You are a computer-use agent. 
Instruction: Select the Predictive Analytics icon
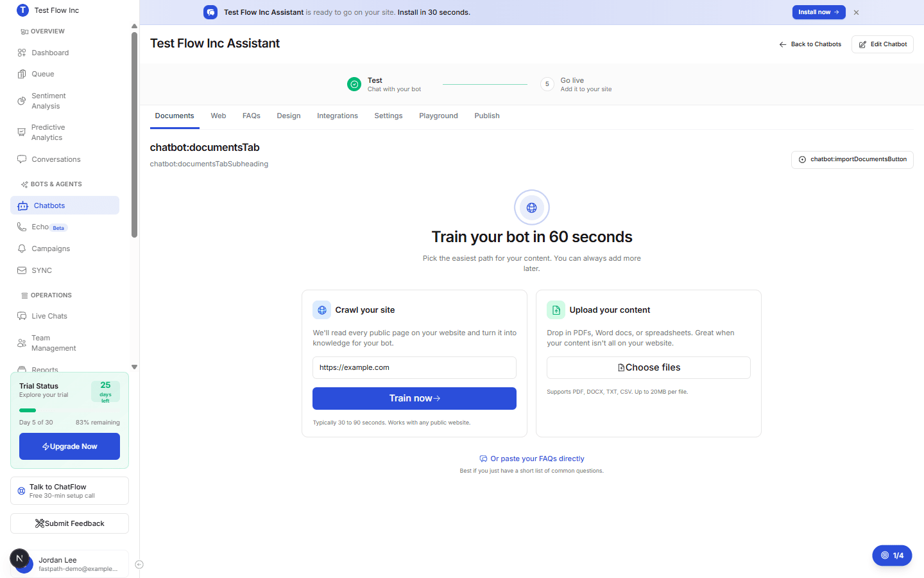[x=22, y=132]
